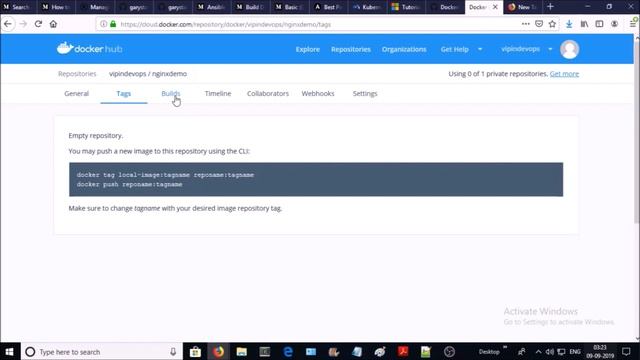Click the vipindevops / nginxdemo breadcrumb
The image size is (640, 360).
tap(148, 74)
